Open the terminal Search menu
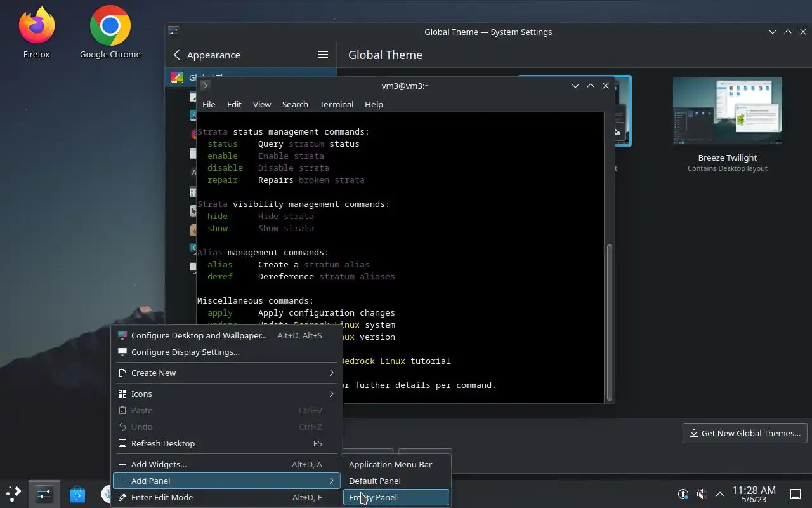Viewport: 812px width, 508px height. pyautogui.click(x=295, y=104)
